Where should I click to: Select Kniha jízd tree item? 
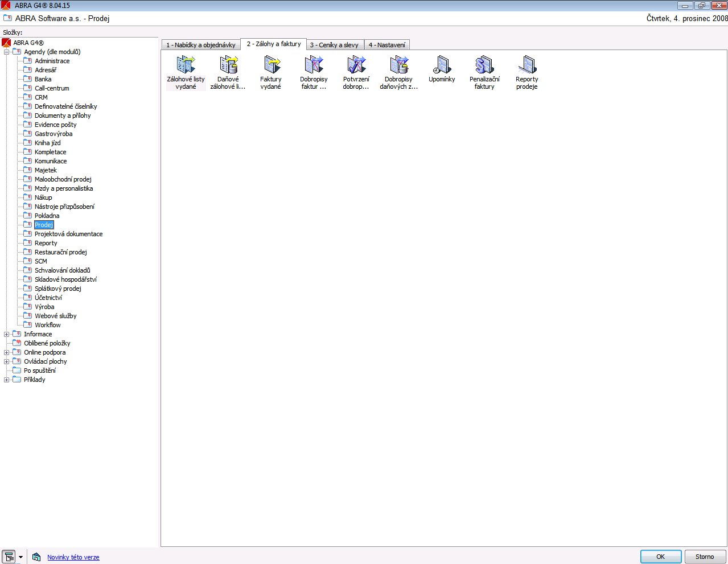48,143
